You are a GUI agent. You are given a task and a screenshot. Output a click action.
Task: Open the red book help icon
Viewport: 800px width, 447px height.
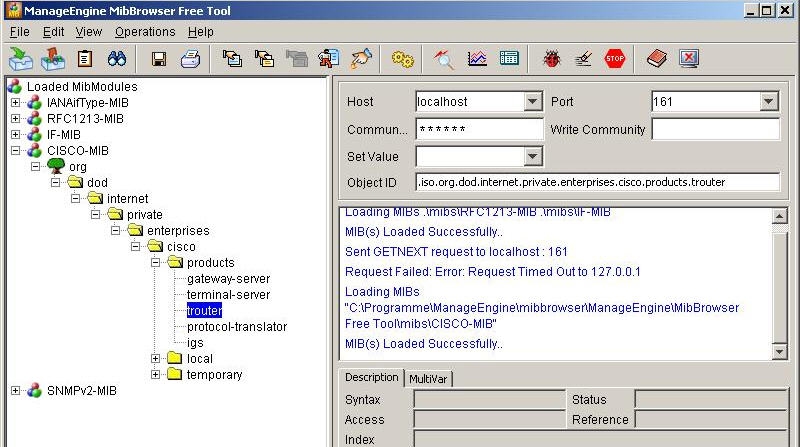[x=657, y=59]
